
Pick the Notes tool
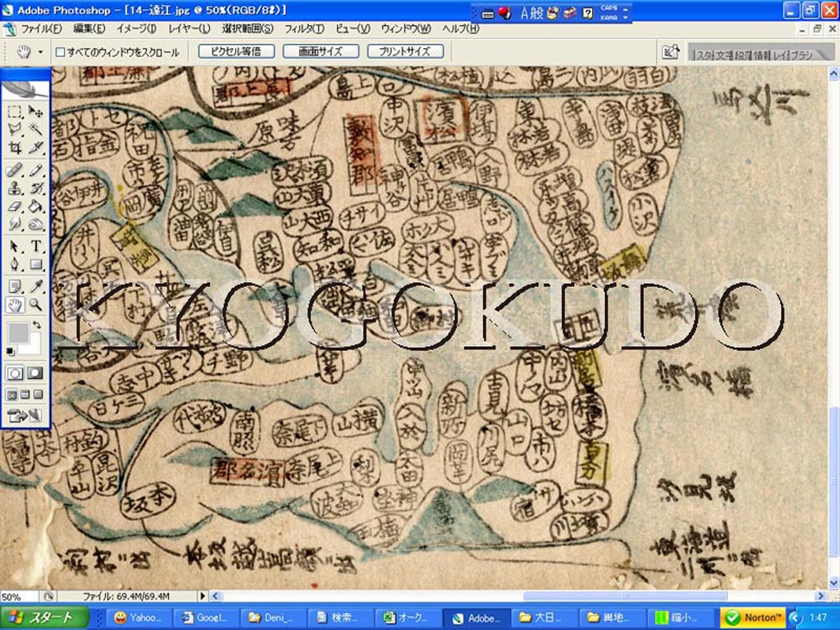click(x=15, y=286)
